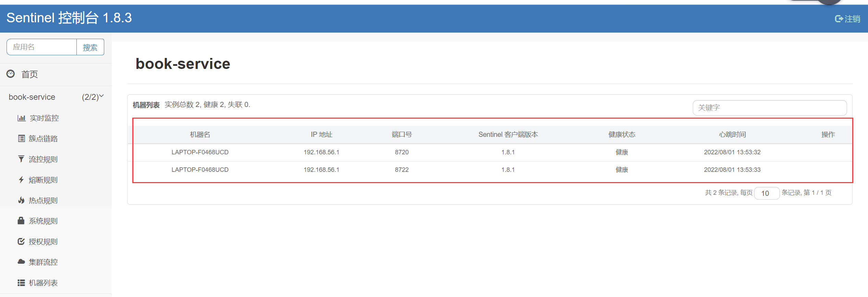Click 健康 status in port 8720 row
868x297 pixels.
(x=622, y=152)
